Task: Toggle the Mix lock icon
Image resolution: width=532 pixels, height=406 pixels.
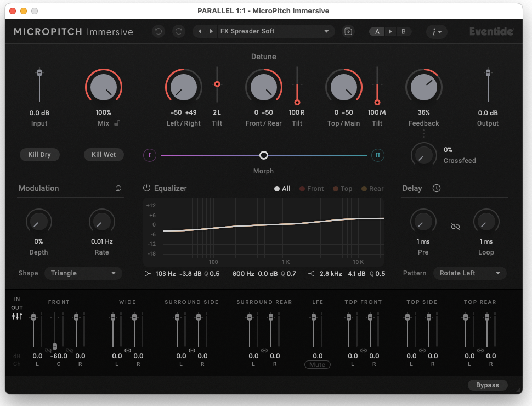Action: (117, 123)
